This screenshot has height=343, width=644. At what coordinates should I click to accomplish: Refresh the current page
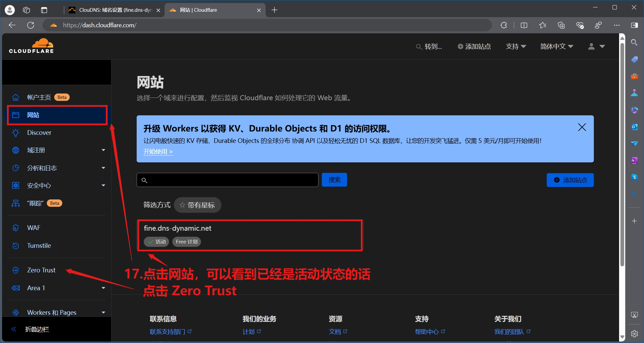(x=31, y=25)
